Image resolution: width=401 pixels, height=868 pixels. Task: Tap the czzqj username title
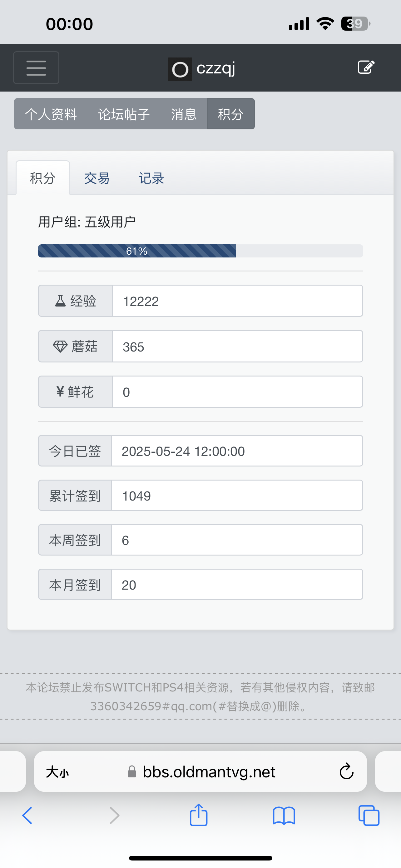pos(216,68)
